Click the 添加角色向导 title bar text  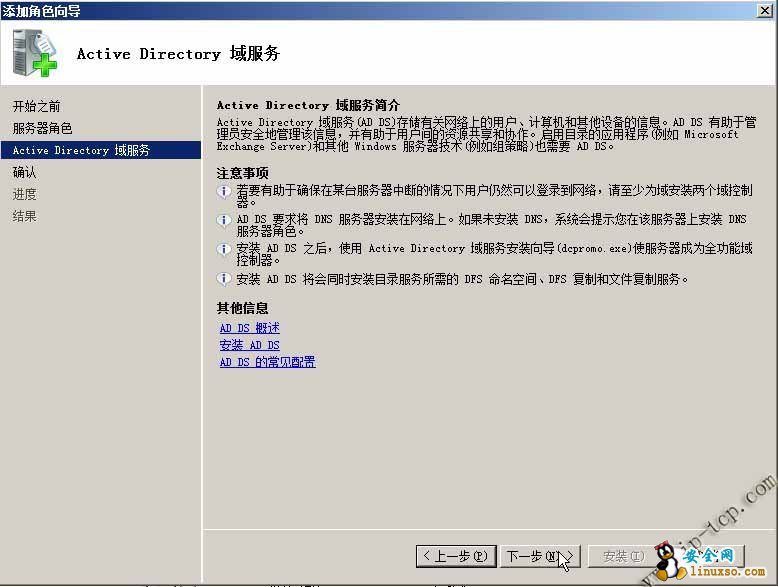point(41,10)
